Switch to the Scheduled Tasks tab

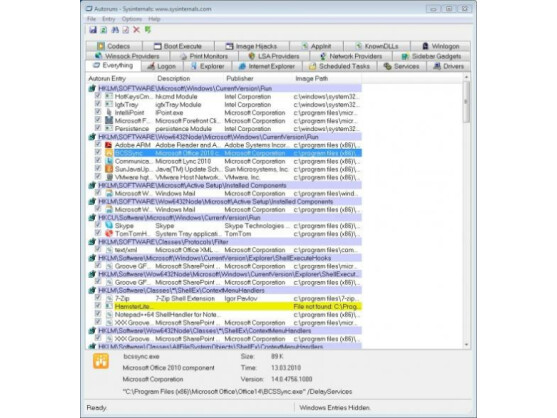(339, 66)
